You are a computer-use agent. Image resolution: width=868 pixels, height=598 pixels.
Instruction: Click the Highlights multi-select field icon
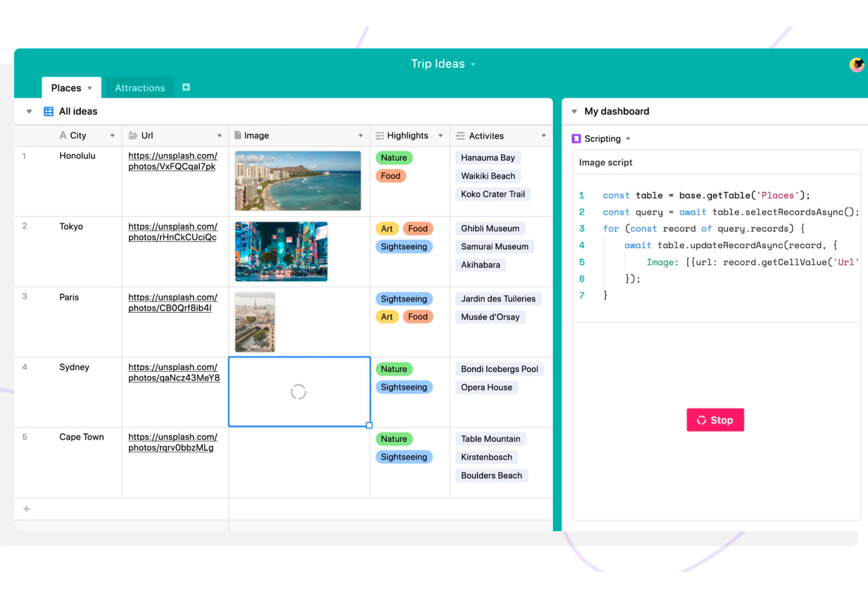(x=380, y=136)
